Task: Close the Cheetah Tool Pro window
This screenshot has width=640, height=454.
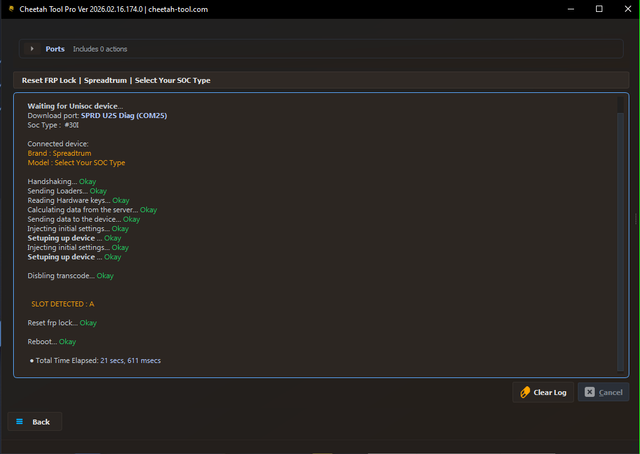Action: click(628, 9)
